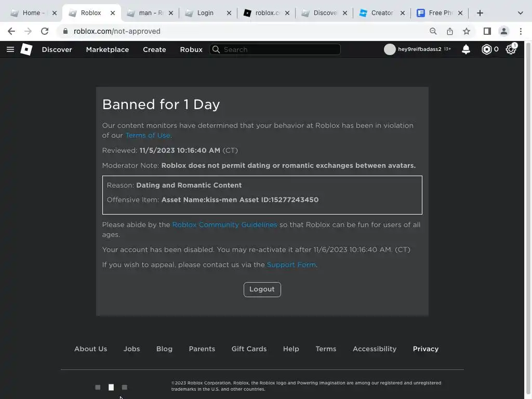Open Blog footer link
532x399 pixels.
tap(164, 349)
